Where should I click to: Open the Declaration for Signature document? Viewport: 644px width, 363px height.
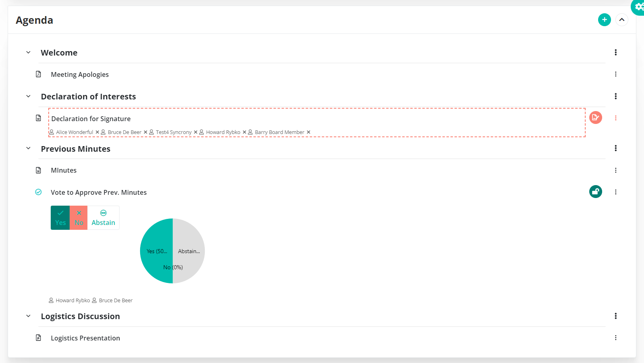(x=91, y=119)
